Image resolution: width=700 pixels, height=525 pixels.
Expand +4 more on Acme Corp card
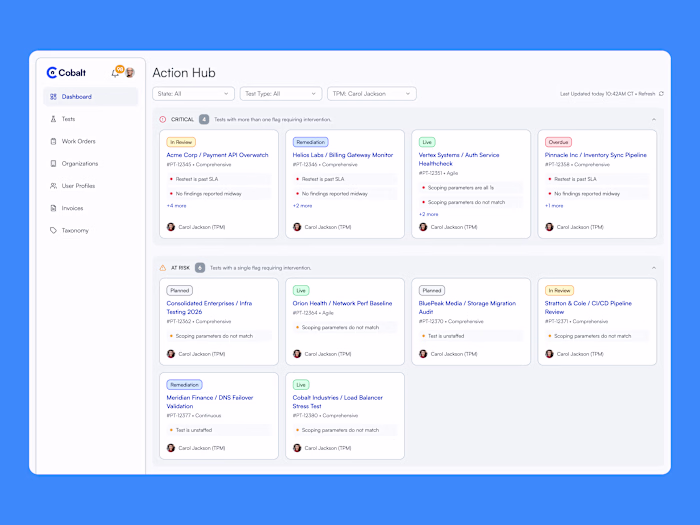[176, 206]
